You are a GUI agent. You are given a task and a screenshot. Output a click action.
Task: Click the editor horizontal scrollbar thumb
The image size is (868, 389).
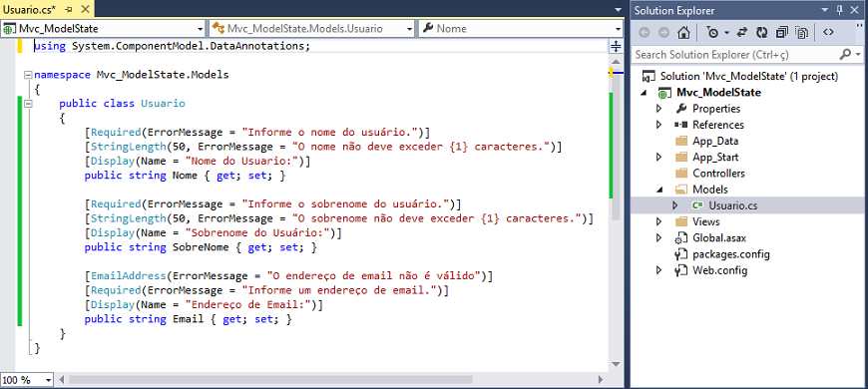(x=270, y=380)
